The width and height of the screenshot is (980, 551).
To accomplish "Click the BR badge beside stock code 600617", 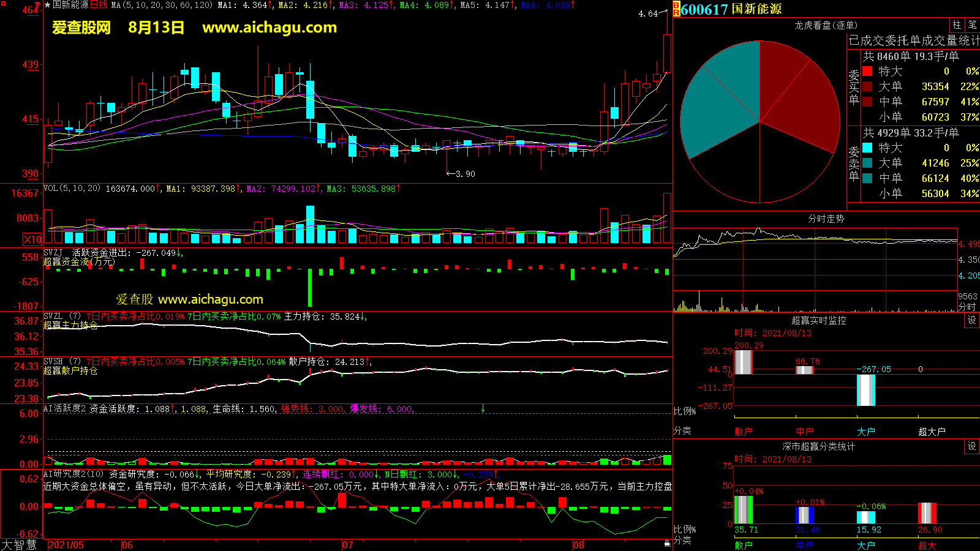I will coord(676,9).
